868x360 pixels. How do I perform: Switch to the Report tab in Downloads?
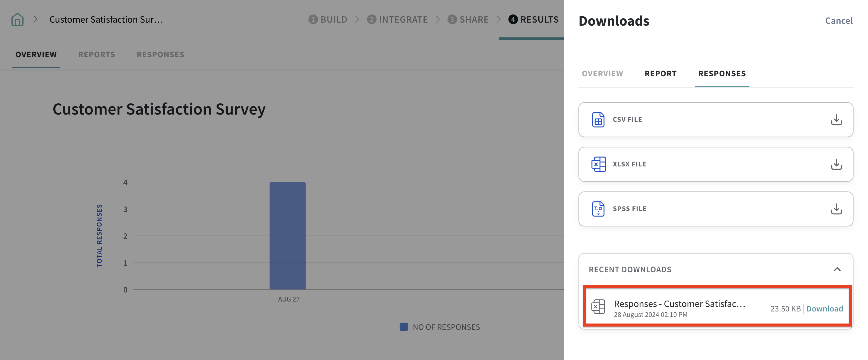coord(661,73)
